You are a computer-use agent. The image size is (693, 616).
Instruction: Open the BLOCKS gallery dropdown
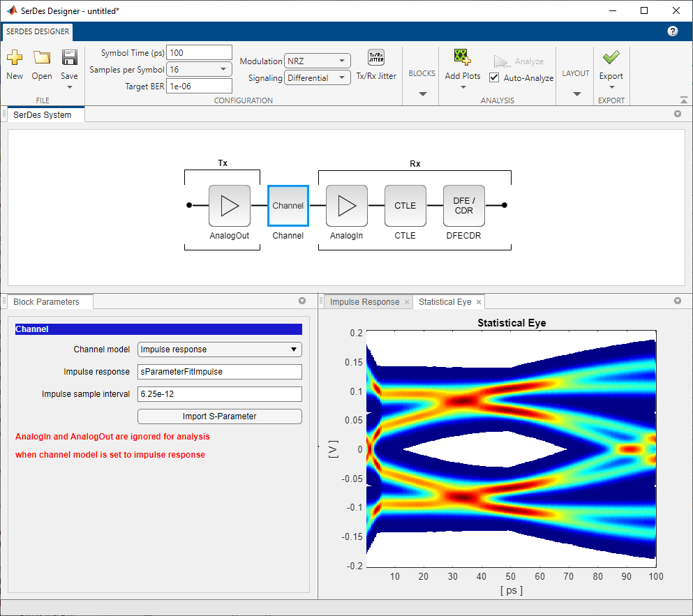coord(422,93)
